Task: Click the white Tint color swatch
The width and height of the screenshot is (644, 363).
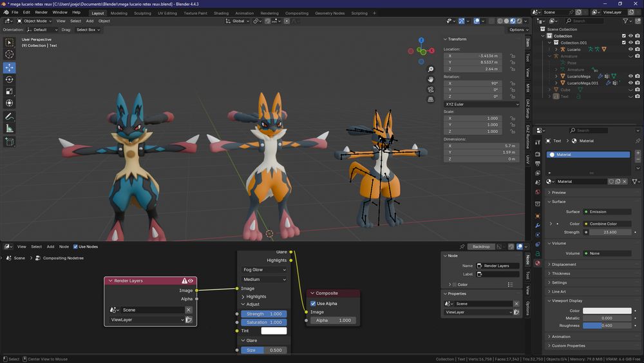Action: [274, 331]
